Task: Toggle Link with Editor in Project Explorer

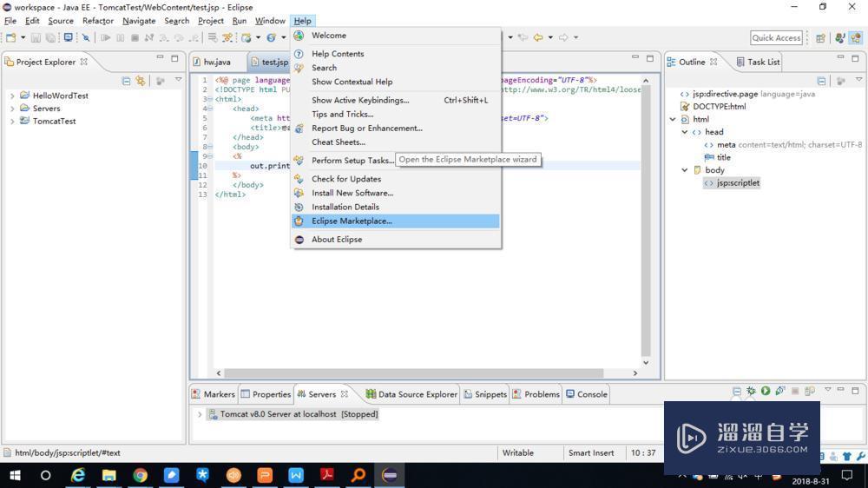Action: click(x=140, y=81)
